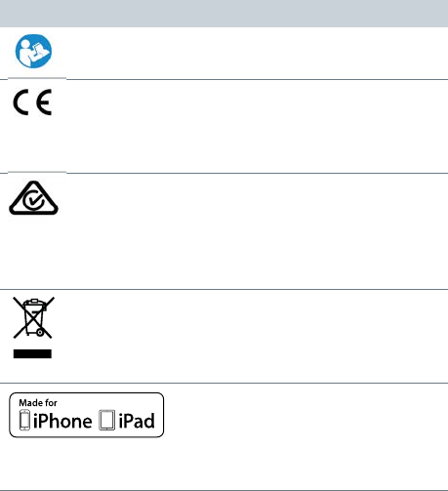Select the CE conformity mark
Viewport: 448px width, 491px height.
(x=32, y=102)
